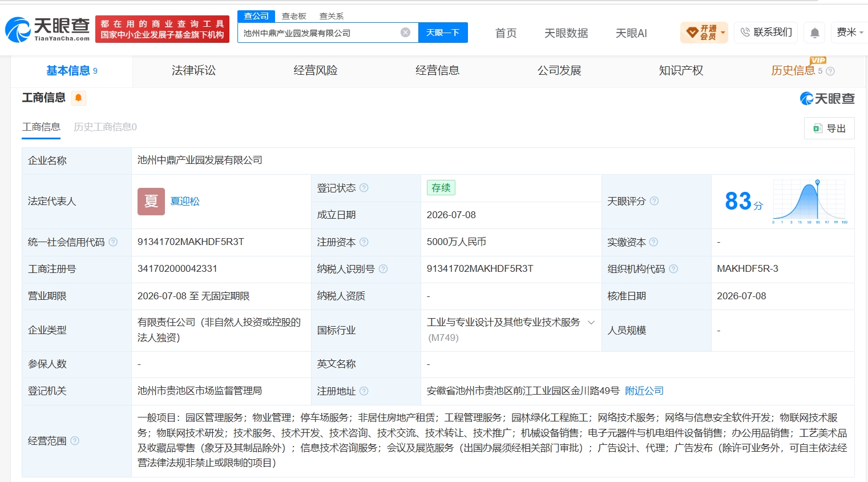The height and width of the screenshot is (482, 868).
Task: Switch to 历史工商信息 sub-tab
Action: pyautogui.click(x=105, y=127)
